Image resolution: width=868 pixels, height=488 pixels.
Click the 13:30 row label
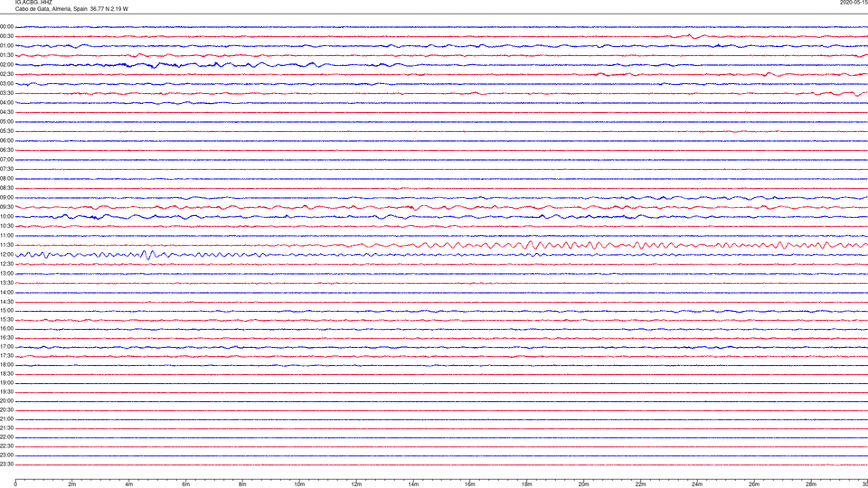coord(6,283)
